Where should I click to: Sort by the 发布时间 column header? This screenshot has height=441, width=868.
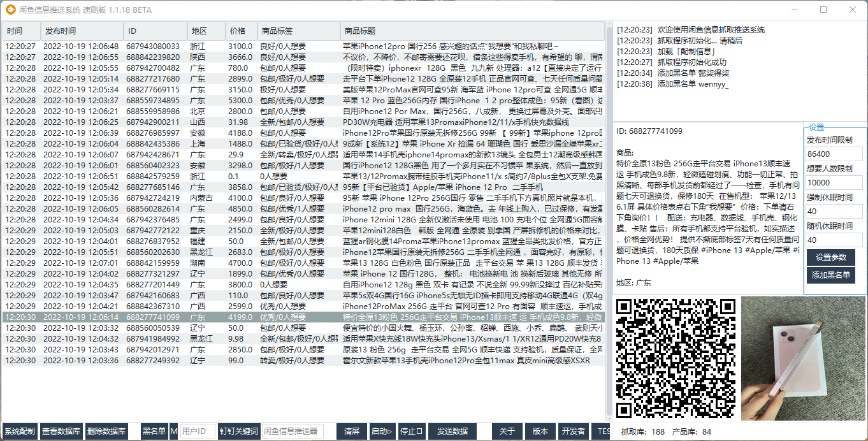pyautogui.click(x=82, y=31)
